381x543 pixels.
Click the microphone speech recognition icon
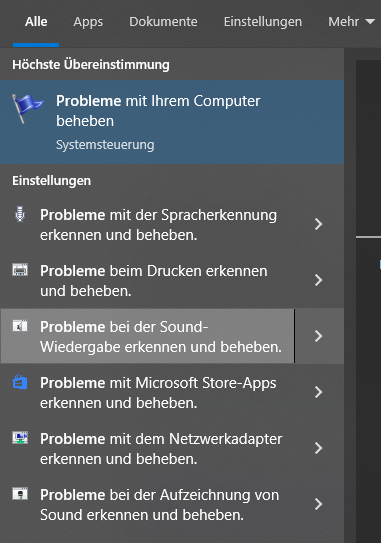pos(20,214)
